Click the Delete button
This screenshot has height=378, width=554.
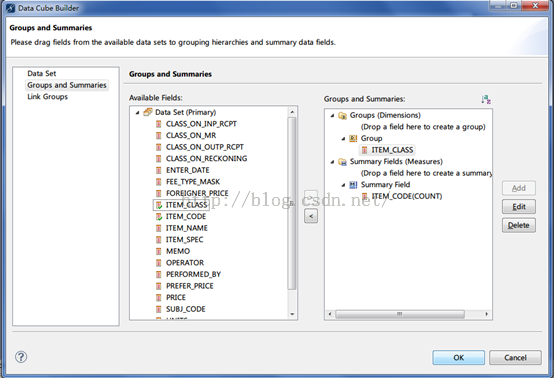pos(519,225)
